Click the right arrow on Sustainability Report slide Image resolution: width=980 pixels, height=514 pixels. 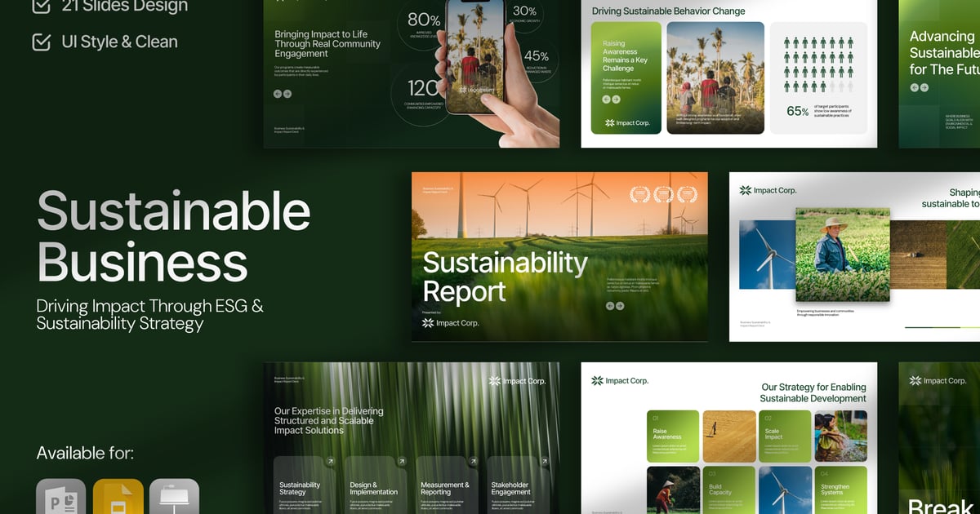620,306
